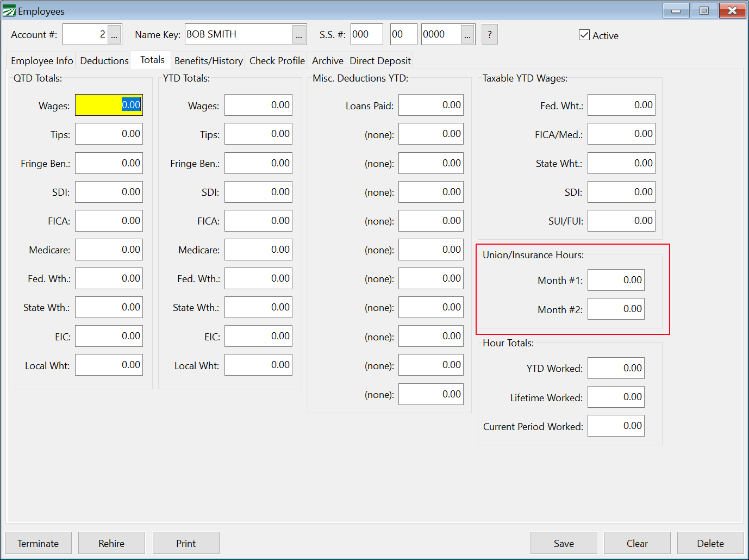749x560 pixels.
Task: Delete the employee record
Action: point(710,543)
